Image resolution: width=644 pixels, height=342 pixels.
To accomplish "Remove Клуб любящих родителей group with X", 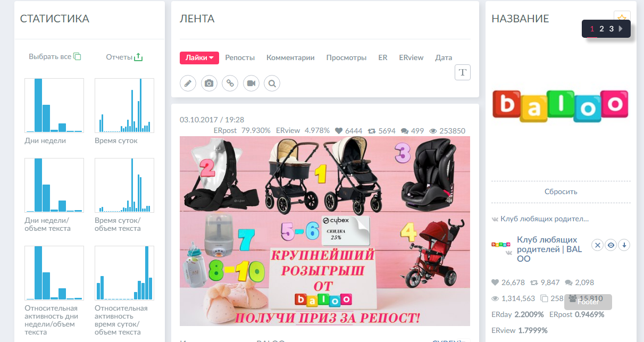I will click(x=597, y=245).
